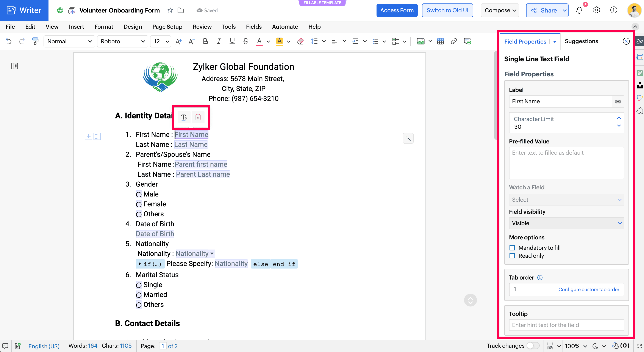Viewport: 644px width, 352px height.
Task: Open the Fields menu
Action: point(253,27)
